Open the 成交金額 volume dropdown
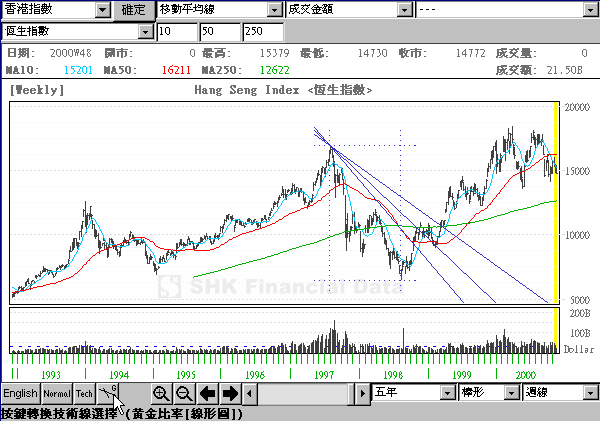This screenshot has width=600, height=421. [404, 9]
